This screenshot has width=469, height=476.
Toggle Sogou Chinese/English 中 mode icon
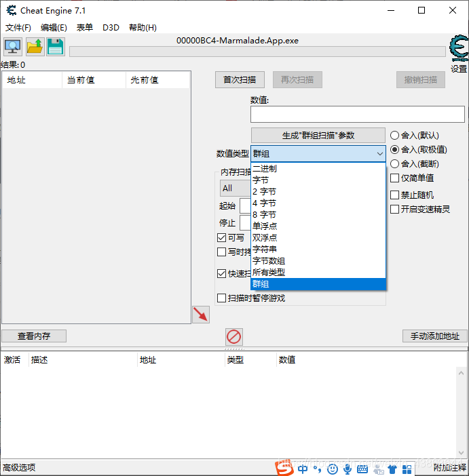303,469
